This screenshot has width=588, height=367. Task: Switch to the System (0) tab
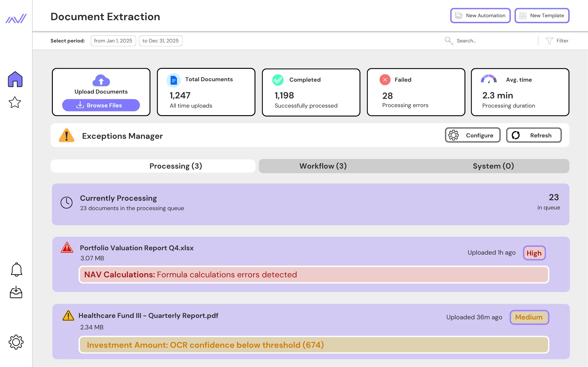point(493,166)
